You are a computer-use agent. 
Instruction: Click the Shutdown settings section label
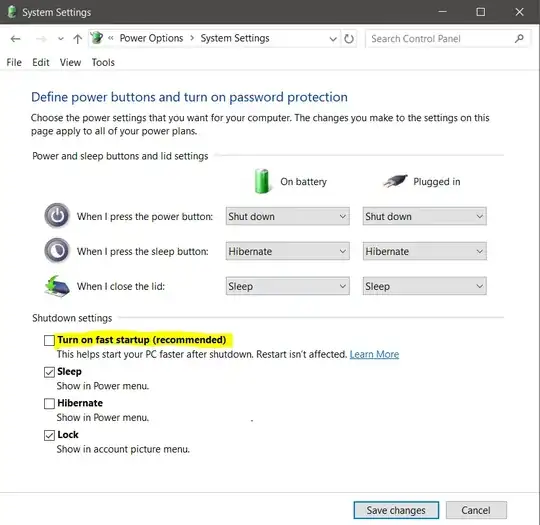(x=72, y=318)
